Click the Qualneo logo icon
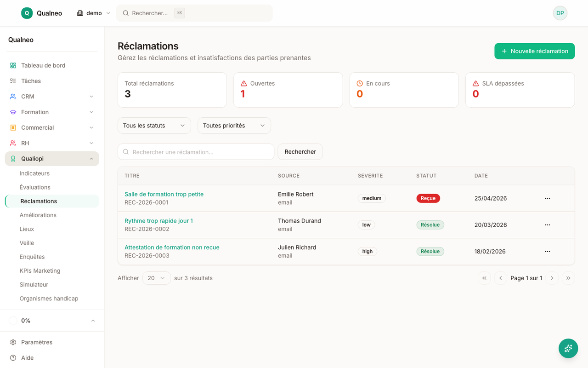Screen dimensions: 588x368 27,13
